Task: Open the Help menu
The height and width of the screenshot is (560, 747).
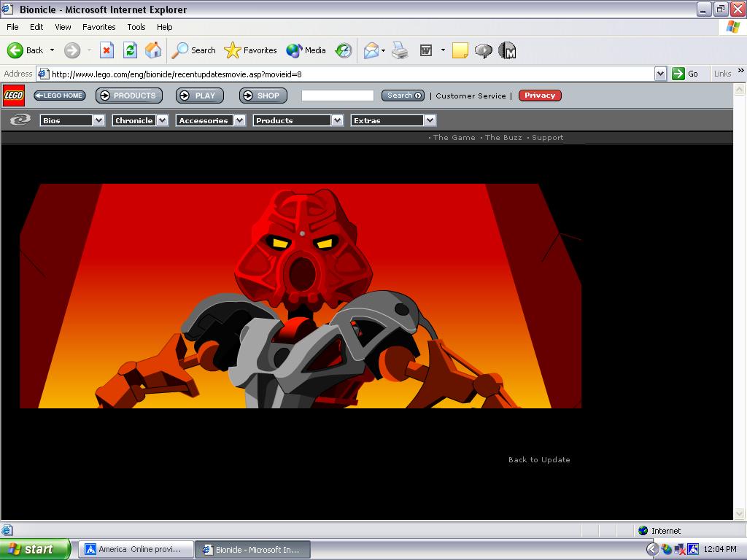Action: [x=164, y=27]
